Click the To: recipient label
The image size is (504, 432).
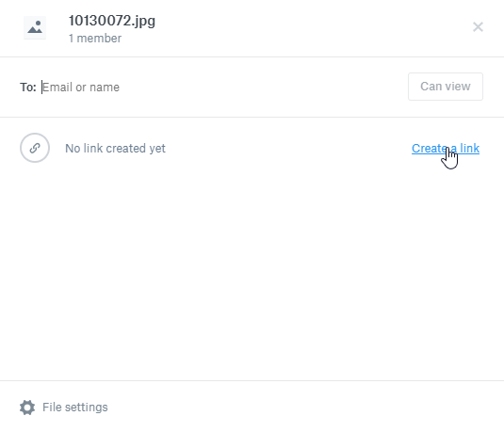[x=28, y=87]
